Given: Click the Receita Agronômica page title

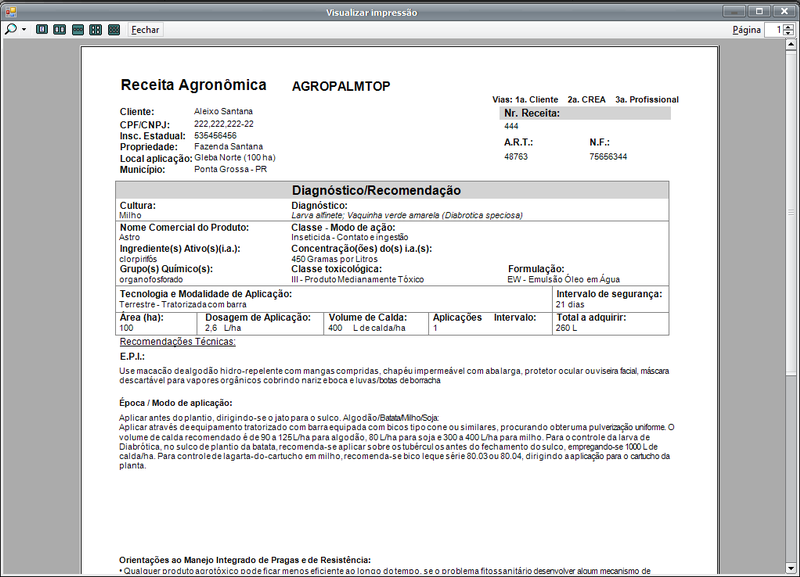Looking at the screenshot, I should (193, 85).
